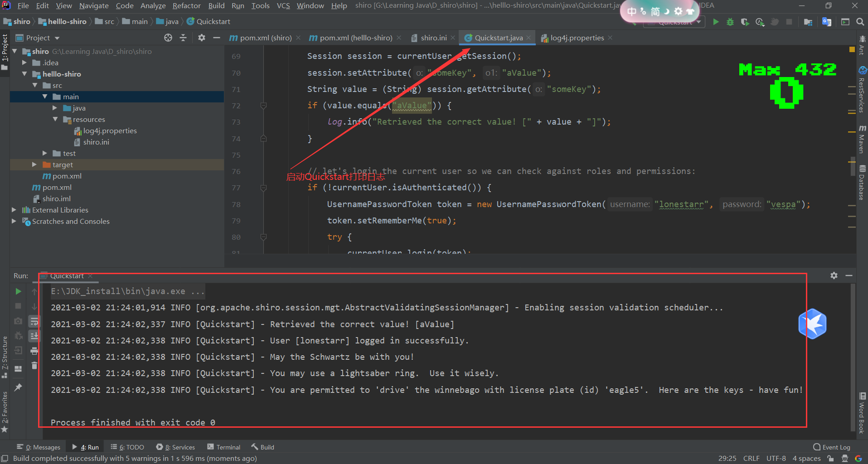868x464 pixels.
Task: Run Quickstart with coverage shield icon
Action: (745, 22)
